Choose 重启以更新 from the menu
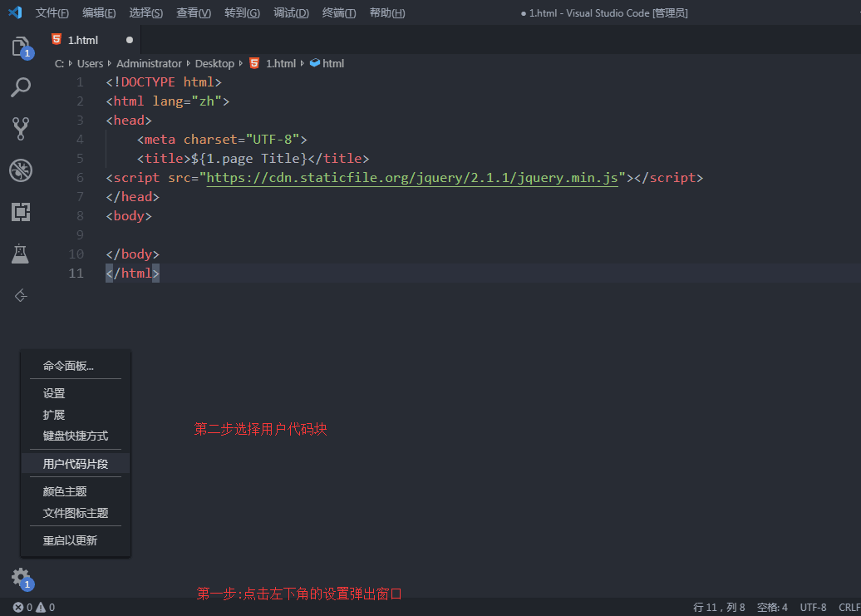The image size is (861, 616). tap(76, 541)
